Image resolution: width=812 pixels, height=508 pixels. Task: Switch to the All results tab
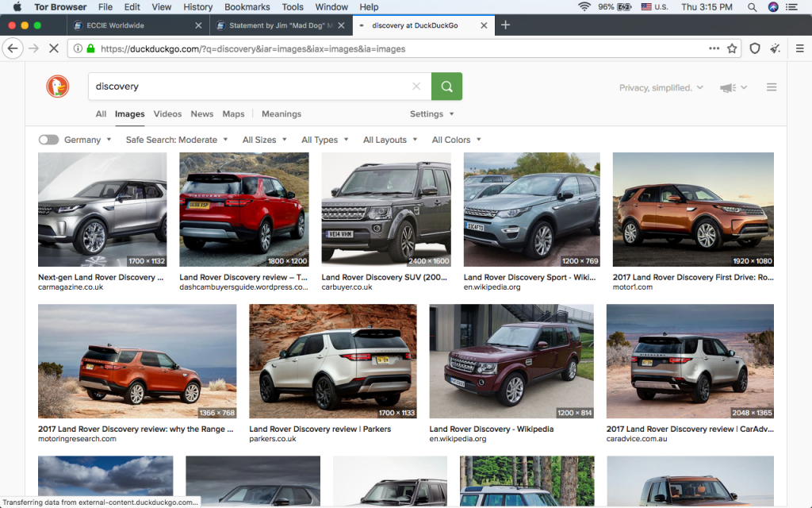pyautogui.click(x=101, y=114)
